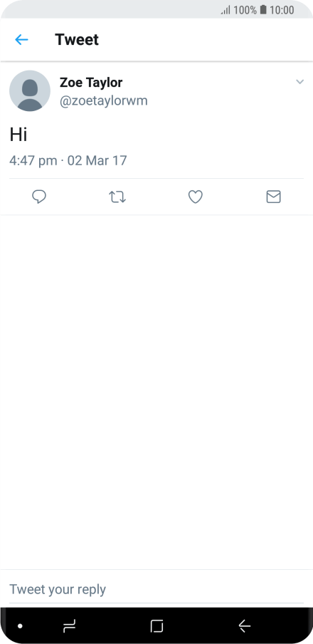The width and height of the screenshot is (313, 644).
Task: Expand the tweet options chevron
Action: 300,82
